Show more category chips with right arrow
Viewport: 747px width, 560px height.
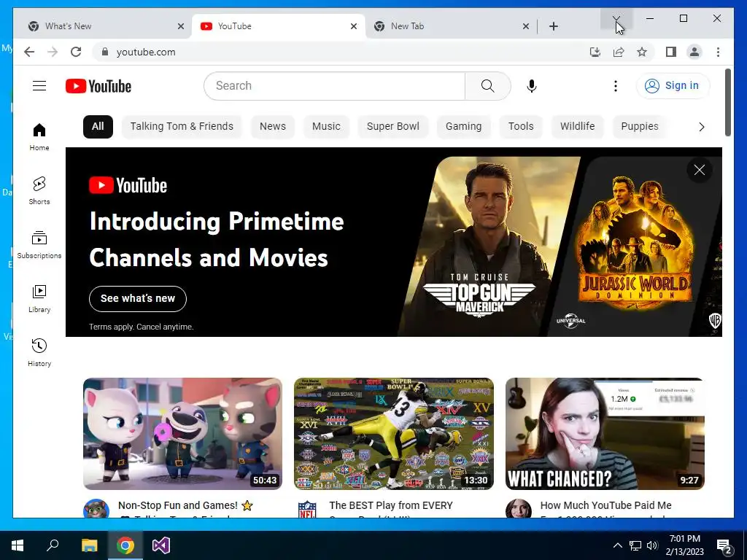click(701, 127)
